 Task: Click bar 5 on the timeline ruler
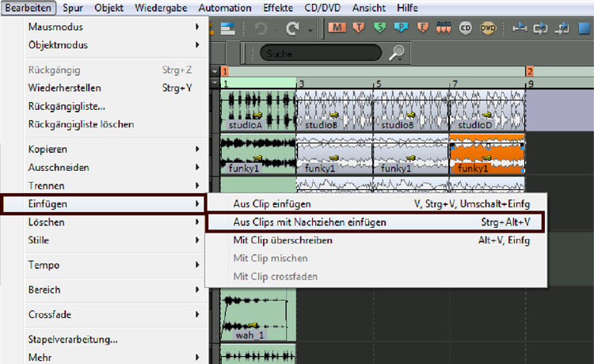(x=378, y=84)
